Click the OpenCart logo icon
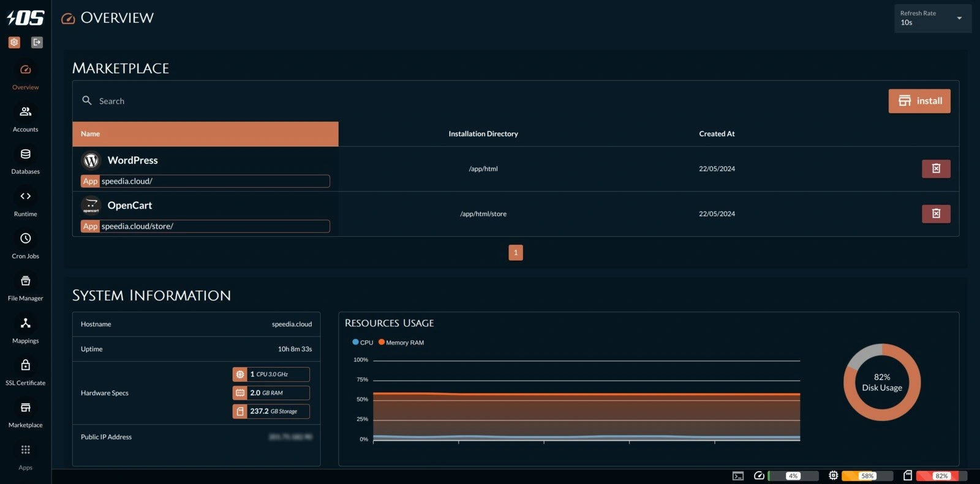The width and height of the screenshot is (980, 484). [x=91, y=206]
